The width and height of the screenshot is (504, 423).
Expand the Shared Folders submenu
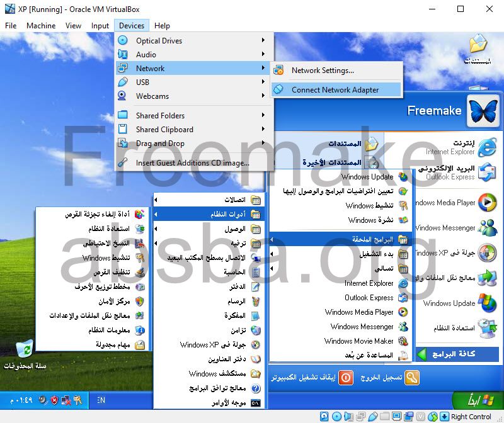pos(194,115)
